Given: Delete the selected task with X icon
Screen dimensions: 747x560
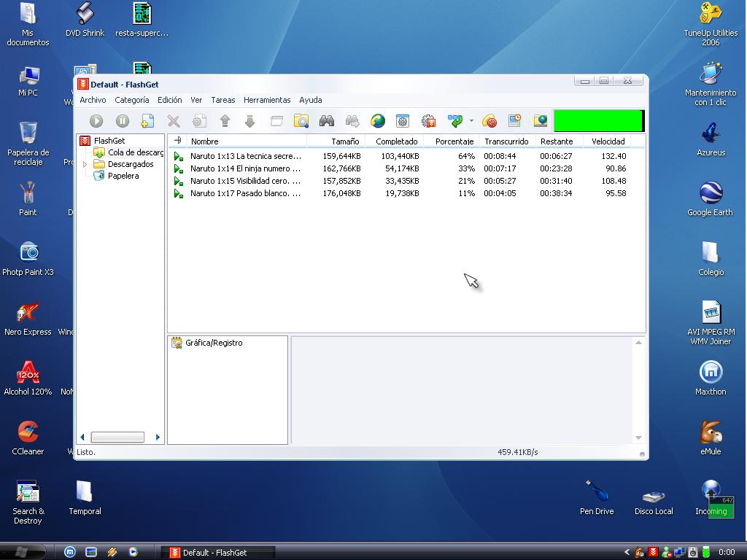Looking at the screenshot, I should (174, 121).
